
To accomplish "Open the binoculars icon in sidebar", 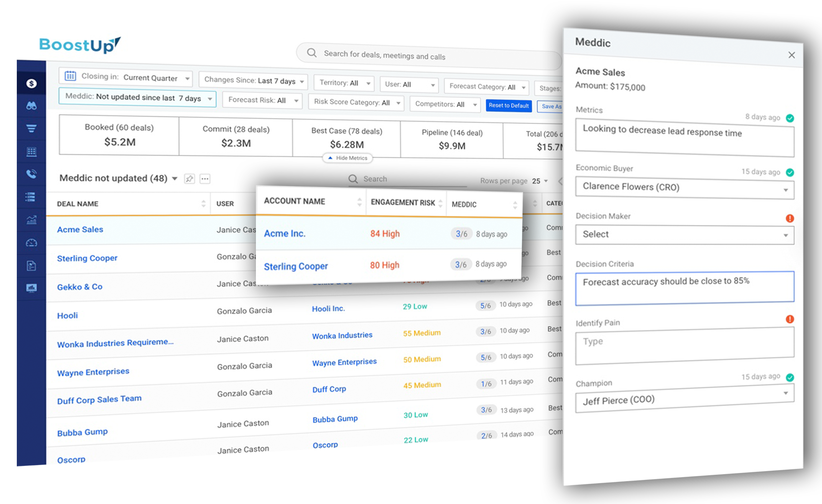I will 31,106.
